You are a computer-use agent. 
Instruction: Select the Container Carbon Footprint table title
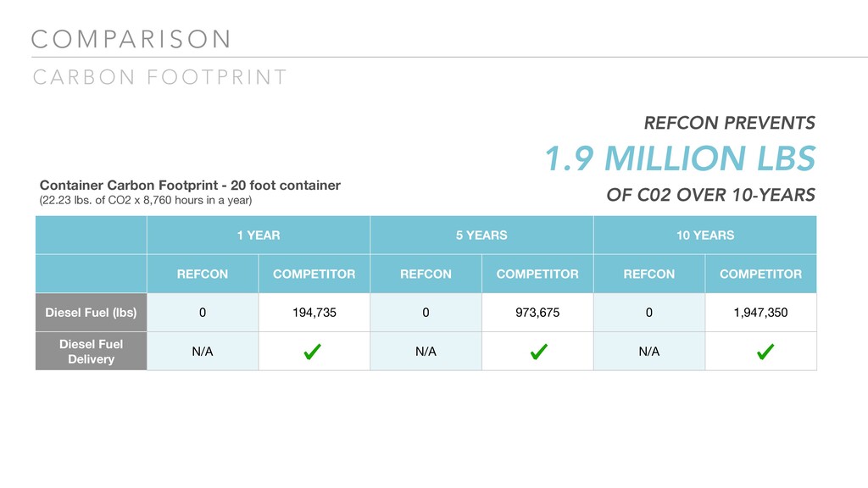(x=190, y=185)
